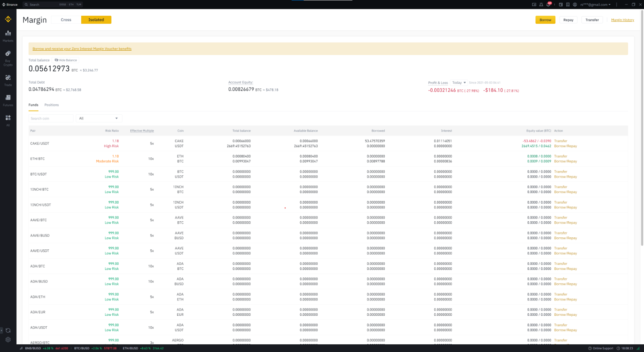Select the AAVE/USDT pair name
Image resolution: width=644 pixels, height=352 pixels.
click(x=39, y=251)
